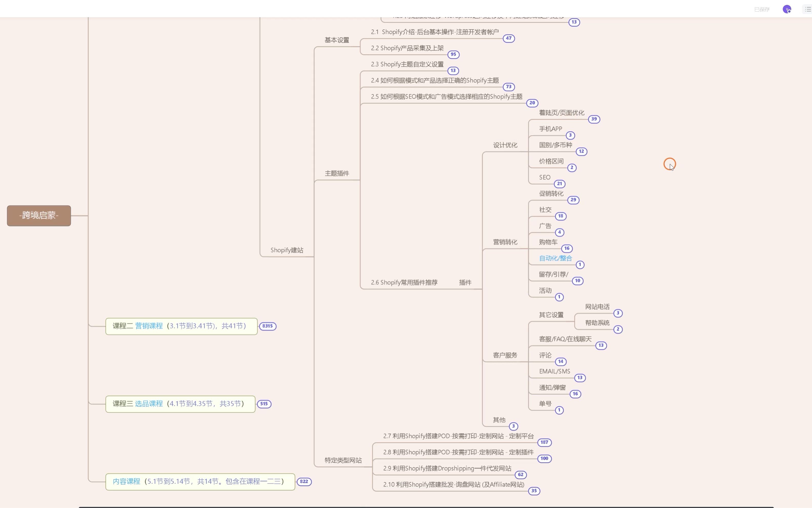
Task: Open the outline list panel icon
Action: pyautogui.click(x=808, y=9)
